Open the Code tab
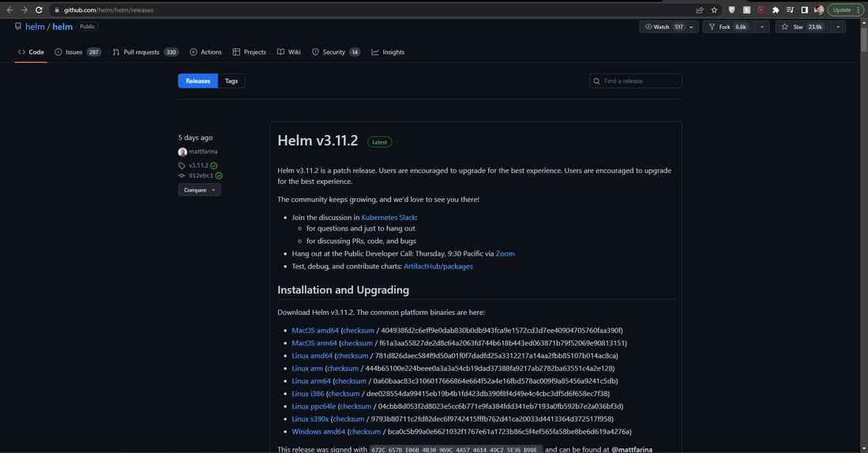868x453 pixels. point(31,52)
